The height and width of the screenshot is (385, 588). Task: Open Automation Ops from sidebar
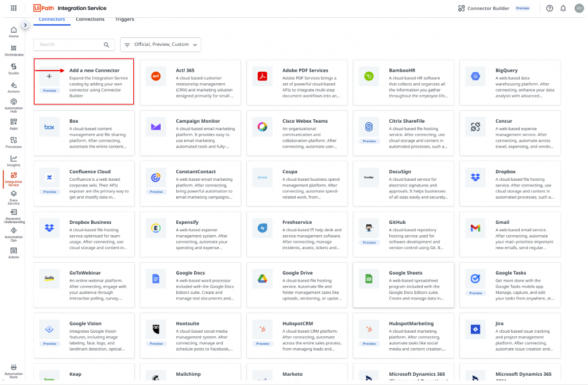pyautogui.click(x=14, y=235)
